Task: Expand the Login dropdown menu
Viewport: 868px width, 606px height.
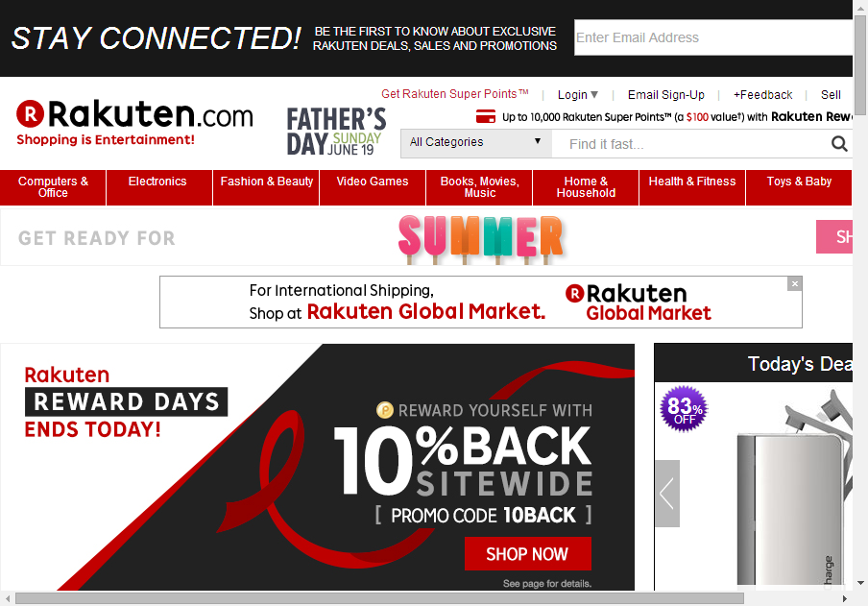Action: 577,95
